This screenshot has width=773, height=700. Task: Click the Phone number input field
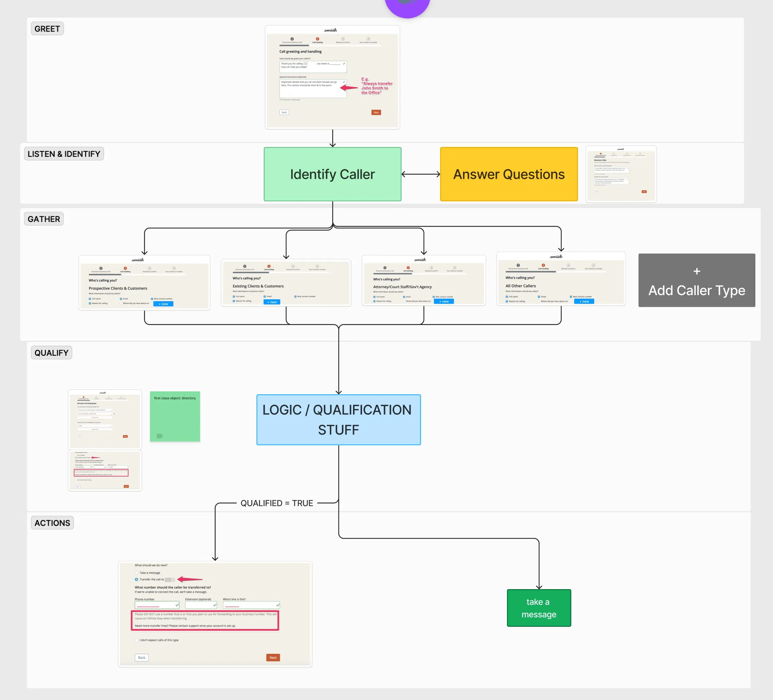click(x=157, y=605)
